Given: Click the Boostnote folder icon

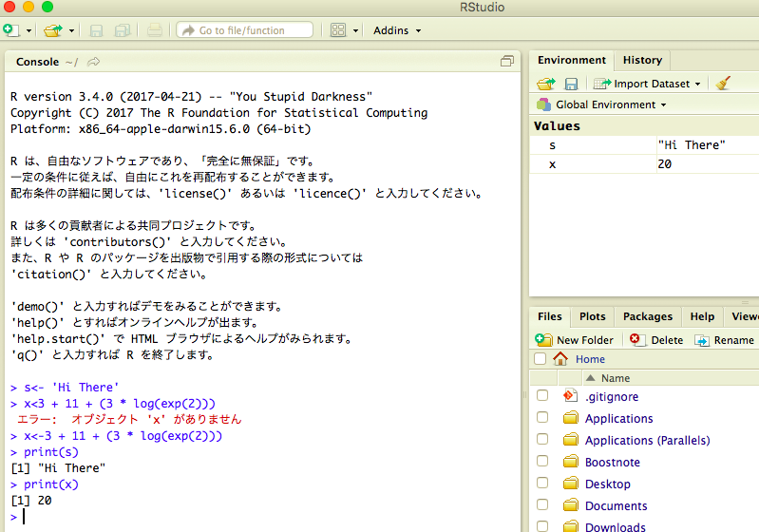Looking at the screenshot, I should (571, 461).
